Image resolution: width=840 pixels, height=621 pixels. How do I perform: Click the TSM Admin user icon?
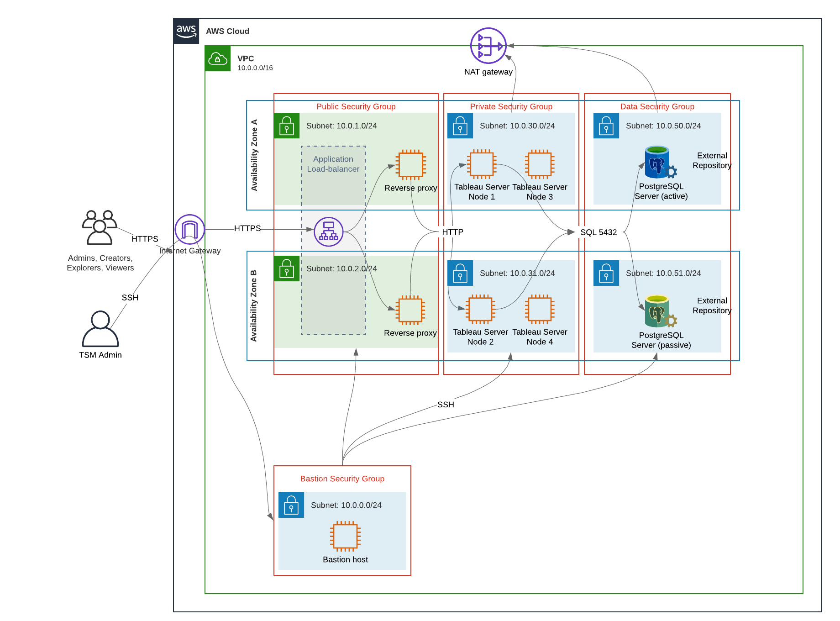tap(100, 329)
